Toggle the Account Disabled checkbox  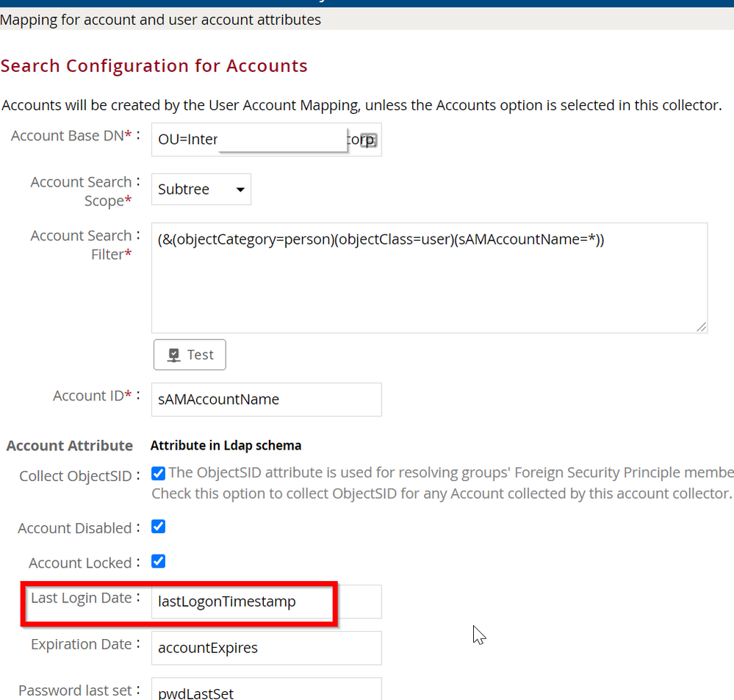(158, 527)
